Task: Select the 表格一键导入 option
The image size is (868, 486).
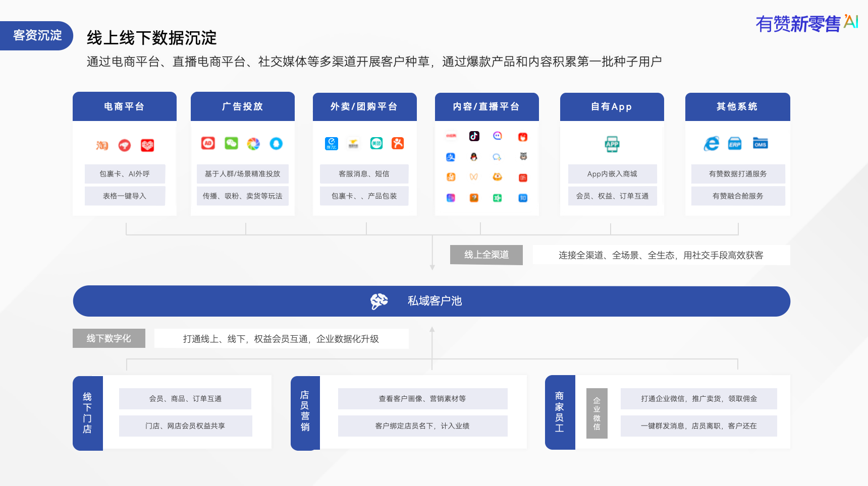Action: pos(124,196)
